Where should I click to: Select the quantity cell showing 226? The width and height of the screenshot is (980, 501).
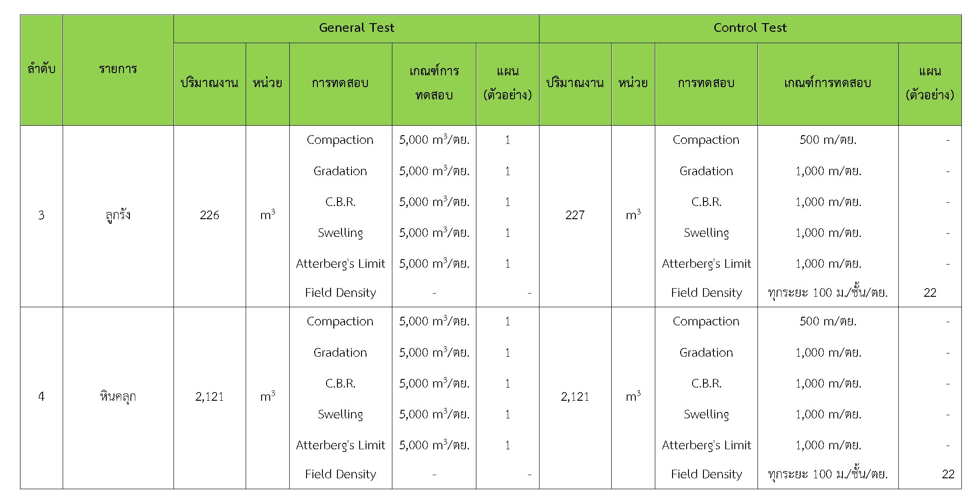(x=209, y=215)
